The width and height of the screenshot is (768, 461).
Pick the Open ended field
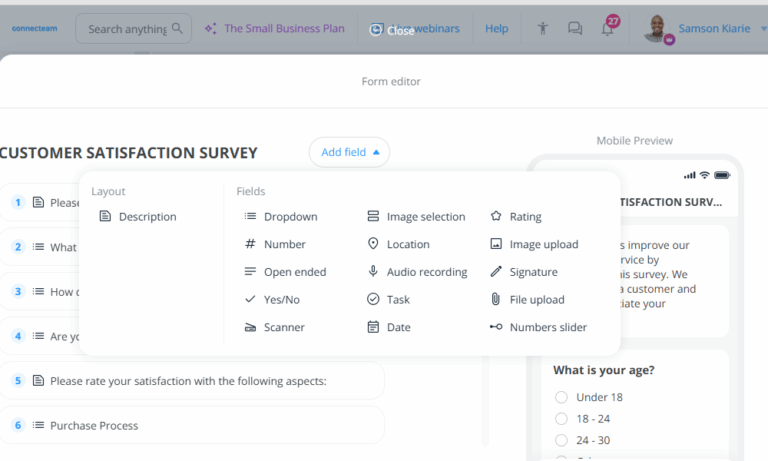coord(285,272)
